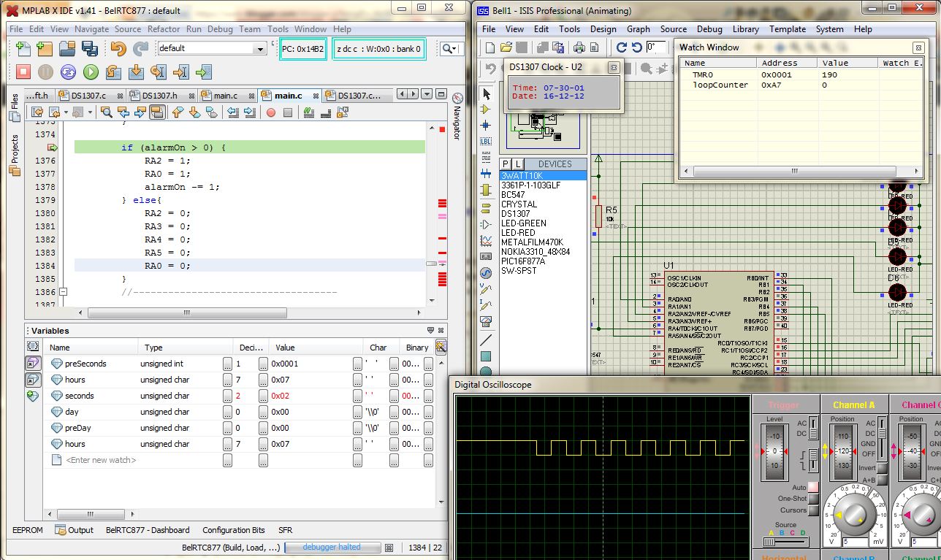The width and height of the screenshot is (941, 560).
Task: Pick devices with the P button
Action: pos(506,164)
